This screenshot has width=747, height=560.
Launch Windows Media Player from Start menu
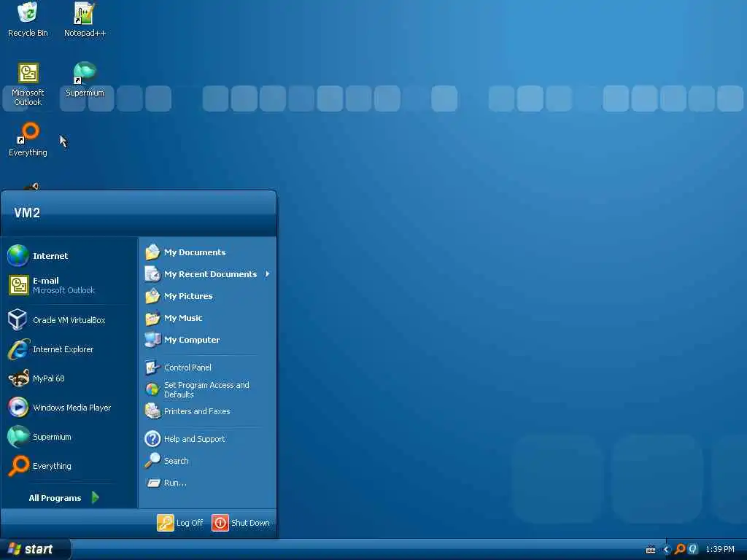pos(69,408)
